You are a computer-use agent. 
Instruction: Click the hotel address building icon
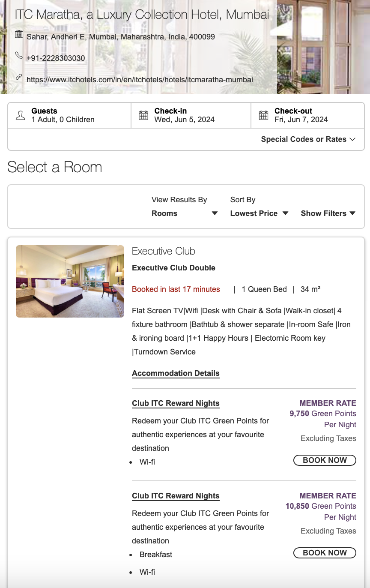click(x=19, y=34)
